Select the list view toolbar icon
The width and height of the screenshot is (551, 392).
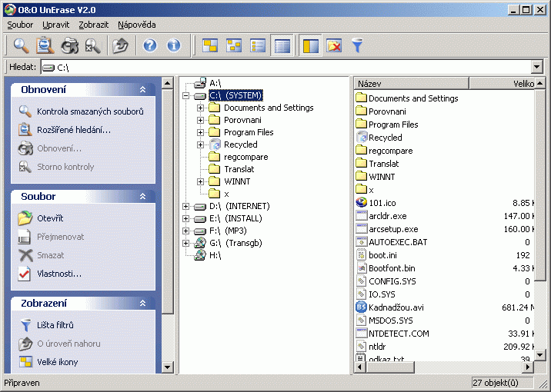(258, 46)
